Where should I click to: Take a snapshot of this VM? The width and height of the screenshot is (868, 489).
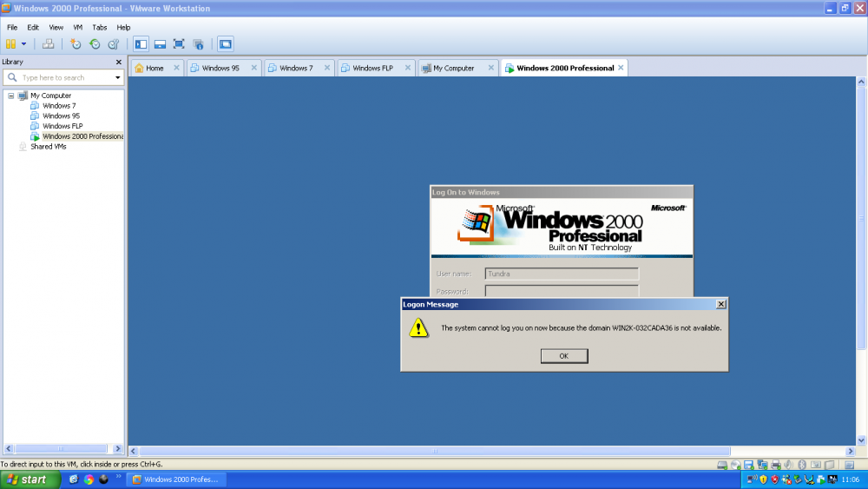pyautogui.click(x=76, y=43)
